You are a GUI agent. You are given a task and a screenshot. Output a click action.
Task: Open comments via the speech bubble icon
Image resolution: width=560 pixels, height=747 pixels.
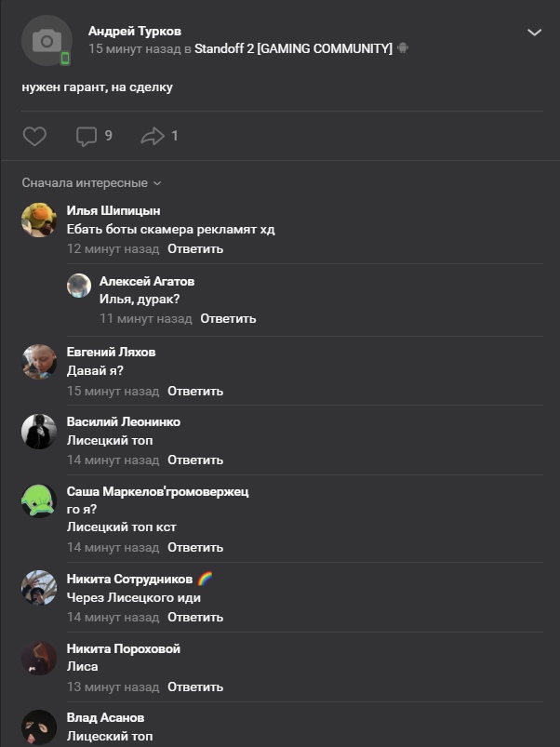[87, 137]
